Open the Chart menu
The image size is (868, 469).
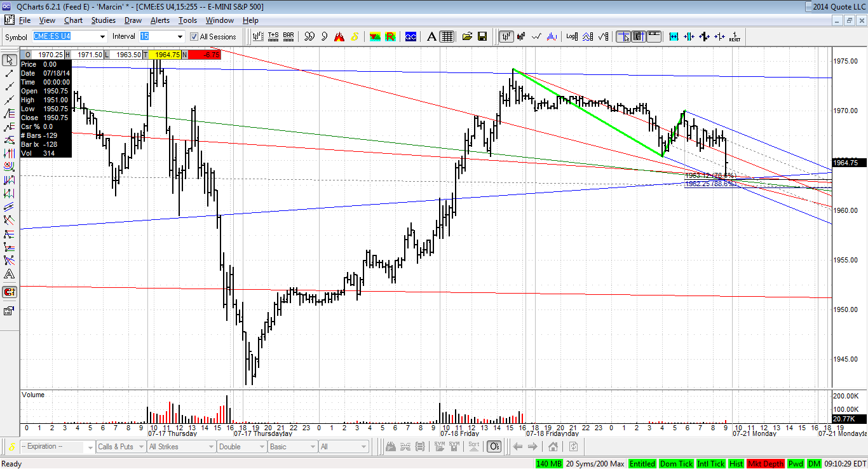click(x=74, y=20)
